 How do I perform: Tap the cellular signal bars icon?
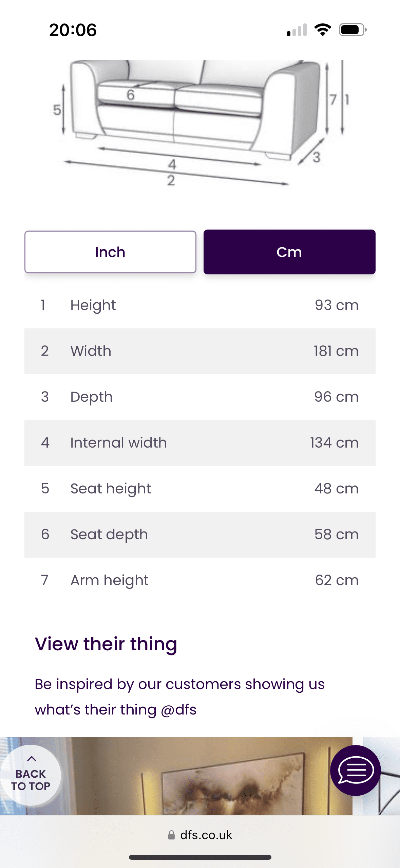click(x=297, y=30)
